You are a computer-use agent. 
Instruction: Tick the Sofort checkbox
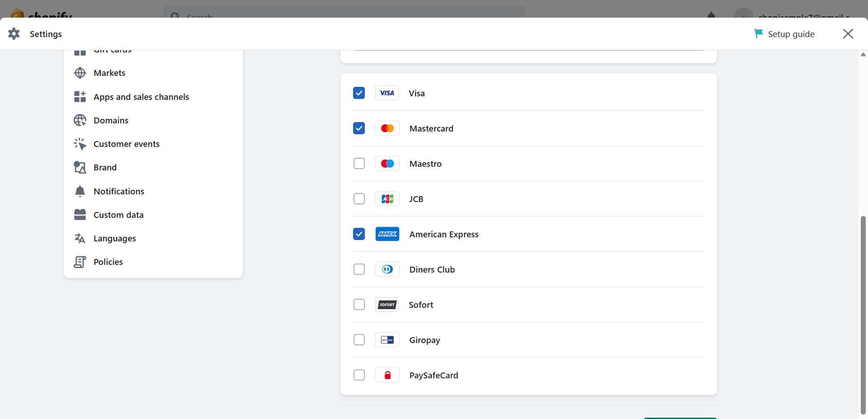359,305
